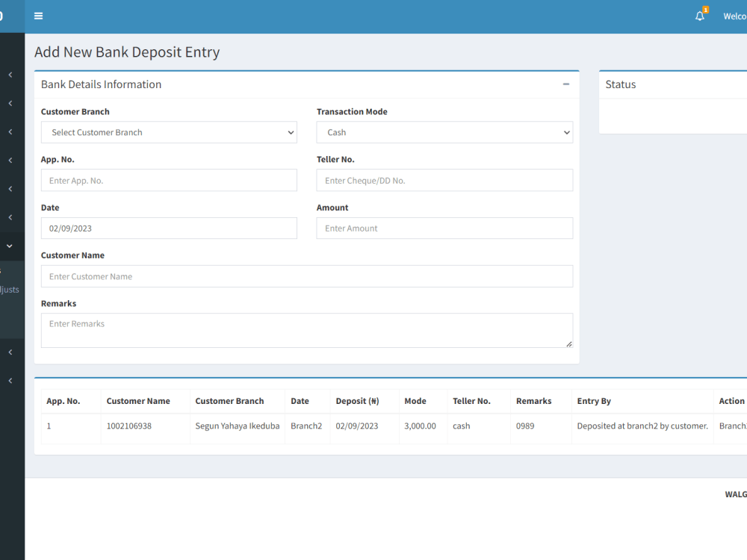Click the Date column header

[300, 401]
